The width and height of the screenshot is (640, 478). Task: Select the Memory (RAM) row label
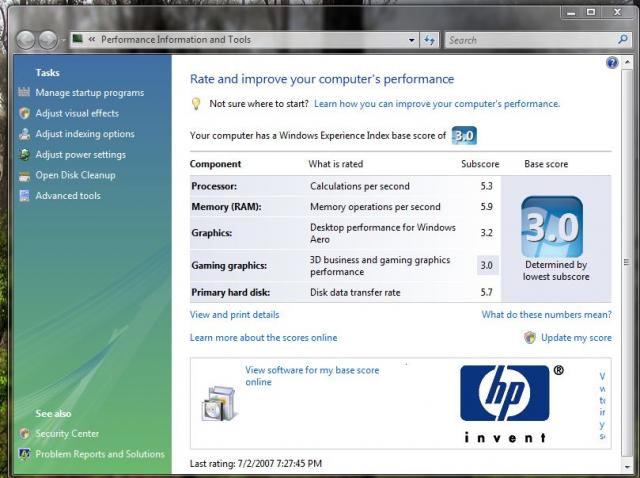[x=226, y=207]
